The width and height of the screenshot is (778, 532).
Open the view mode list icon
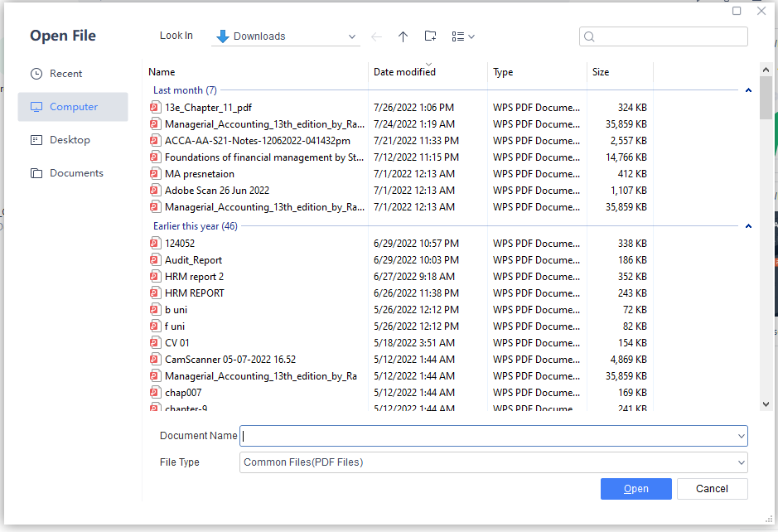[x=457, y=36]
